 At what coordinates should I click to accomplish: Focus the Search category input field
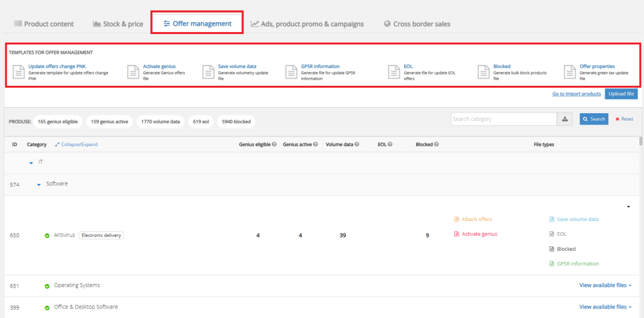click(503, 119)
